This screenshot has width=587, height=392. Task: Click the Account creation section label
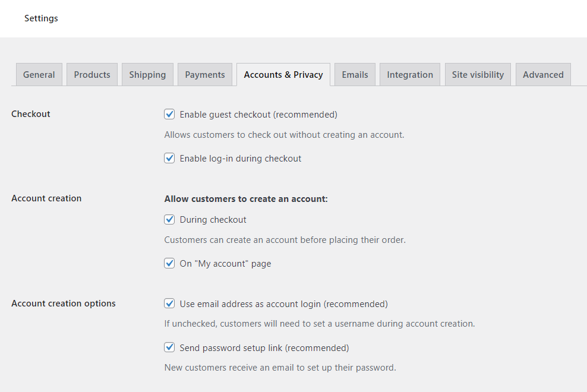click(46, 198)
